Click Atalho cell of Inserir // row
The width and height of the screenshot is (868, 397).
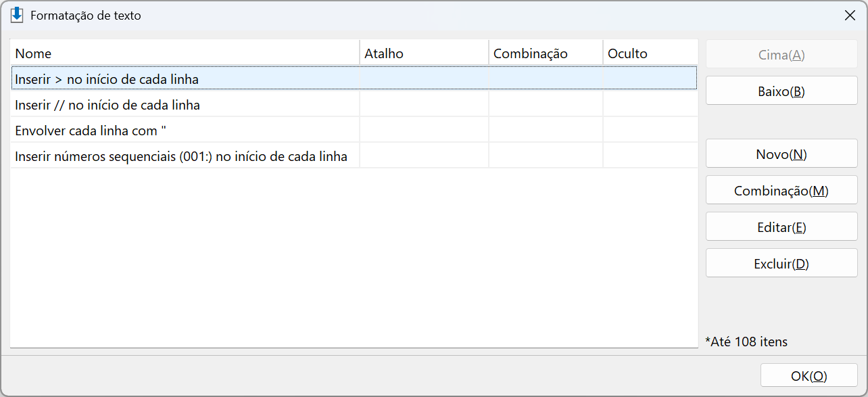[x=424, y=105]
